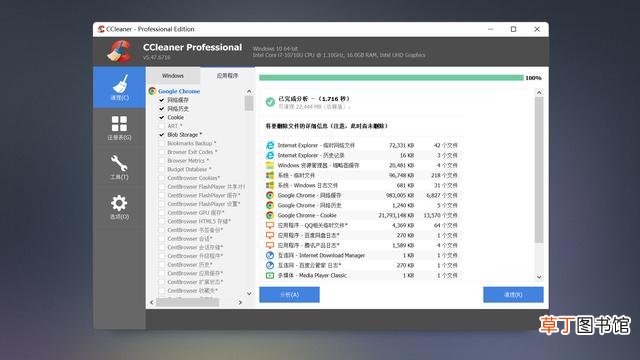This screenshot has width=640, height=360.
Task: Click down arrow of results scrollbar
Action: coord(539,277)
